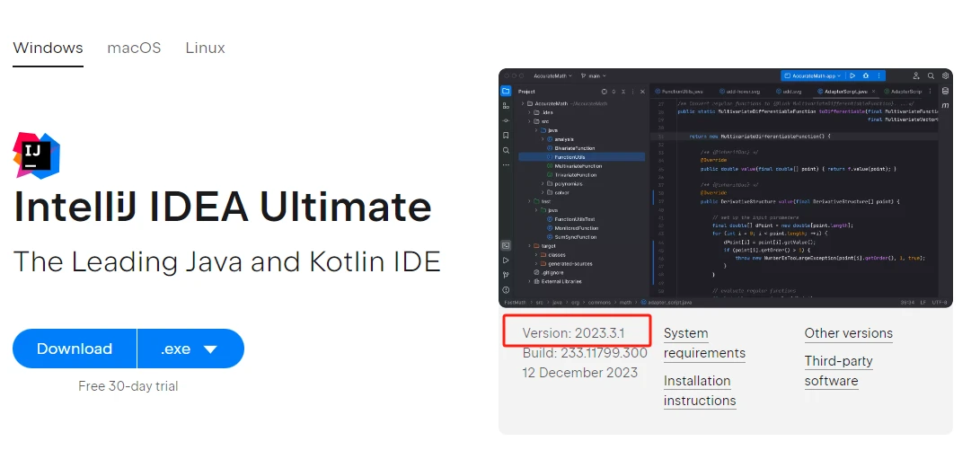Click the Build: 233.11799.300 text
Screen dimensions: 980x468
(585, 353)
